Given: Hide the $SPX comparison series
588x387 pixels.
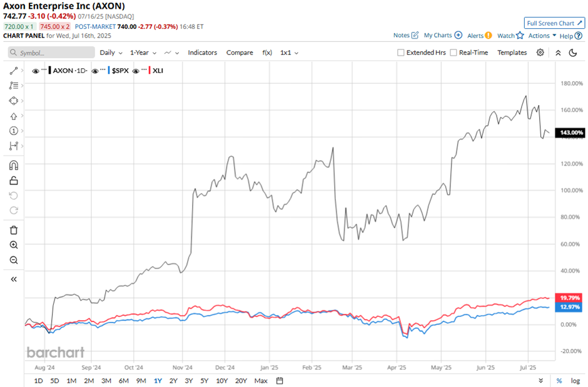Looking at the screenshot, I should (x=95, y=71).
